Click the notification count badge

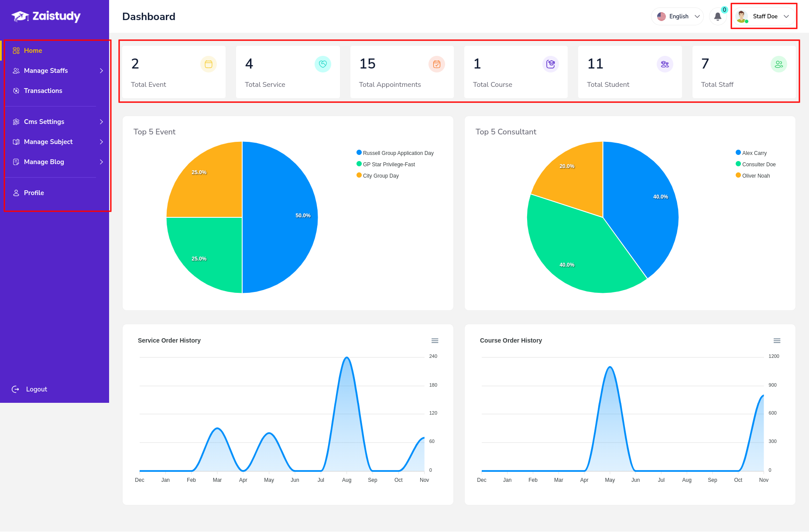click(x=724, y=10)
